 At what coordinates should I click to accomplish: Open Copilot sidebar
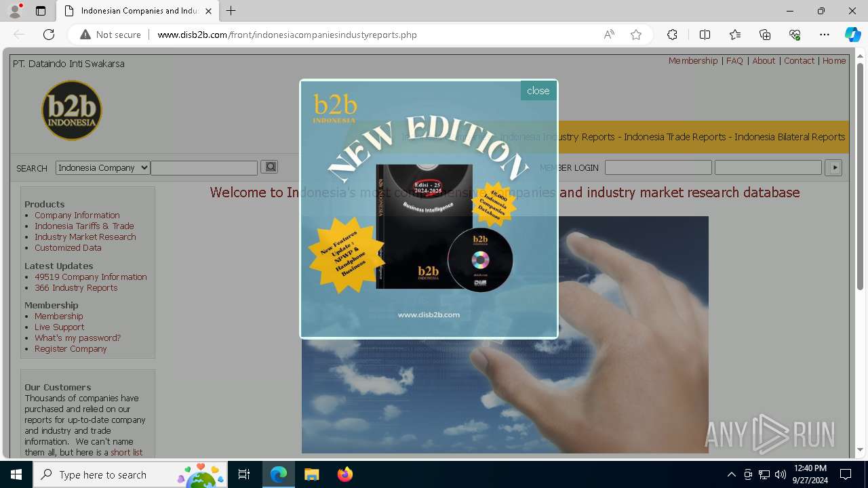pos(852,35)
